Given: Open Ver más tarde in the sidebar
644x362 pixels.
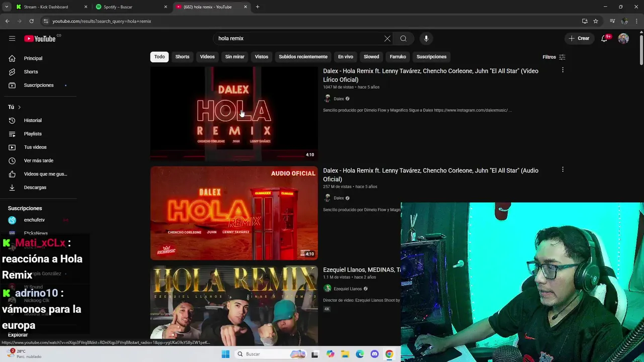Looking at the screenshot, I should tap(38, 160).
